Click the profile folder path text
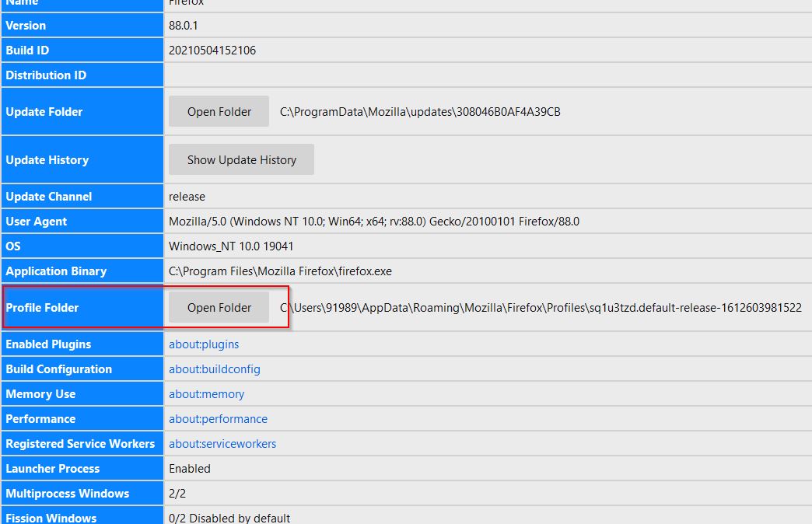 pyautogui.click(x=541, y=308)
